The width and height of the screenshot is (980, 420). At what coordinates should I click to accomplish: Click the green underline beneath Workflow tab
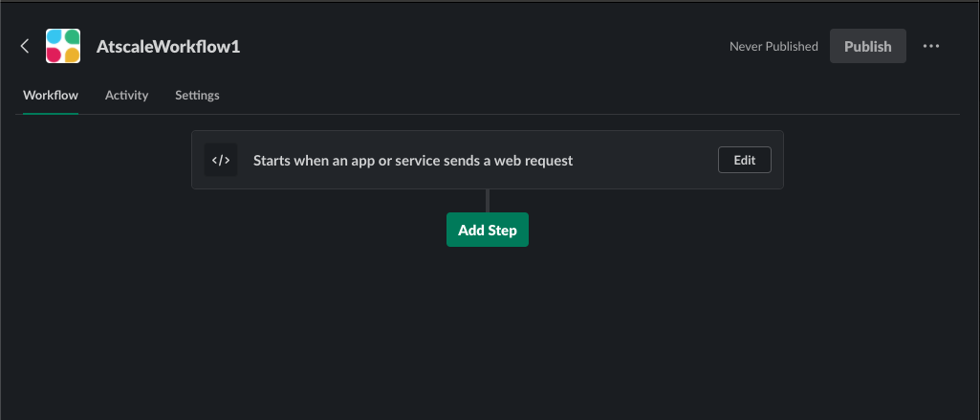(51, 113)
